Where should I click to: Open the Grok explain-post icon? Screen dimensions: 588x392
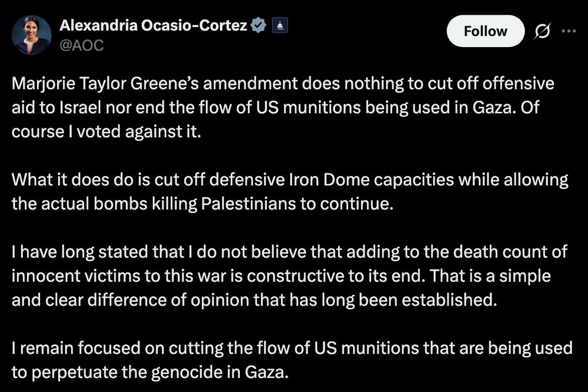(542, 31)
